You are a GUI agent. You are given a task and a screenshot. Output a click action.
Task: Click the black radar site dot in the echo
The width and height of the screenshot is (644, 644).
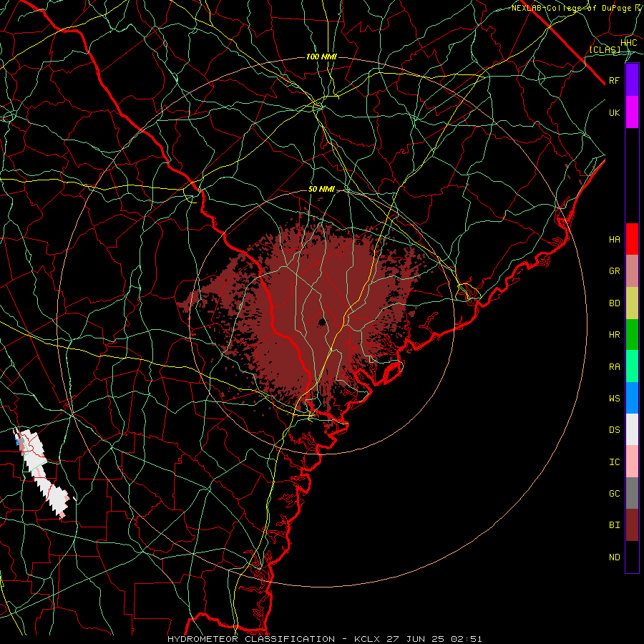[322, 322]
